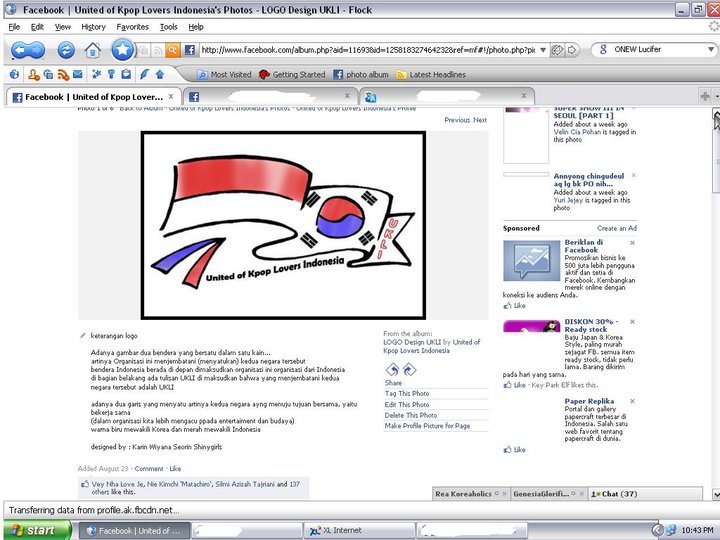Open the address bar history dropdown
720x540 pixels.
tap(543, 50)
